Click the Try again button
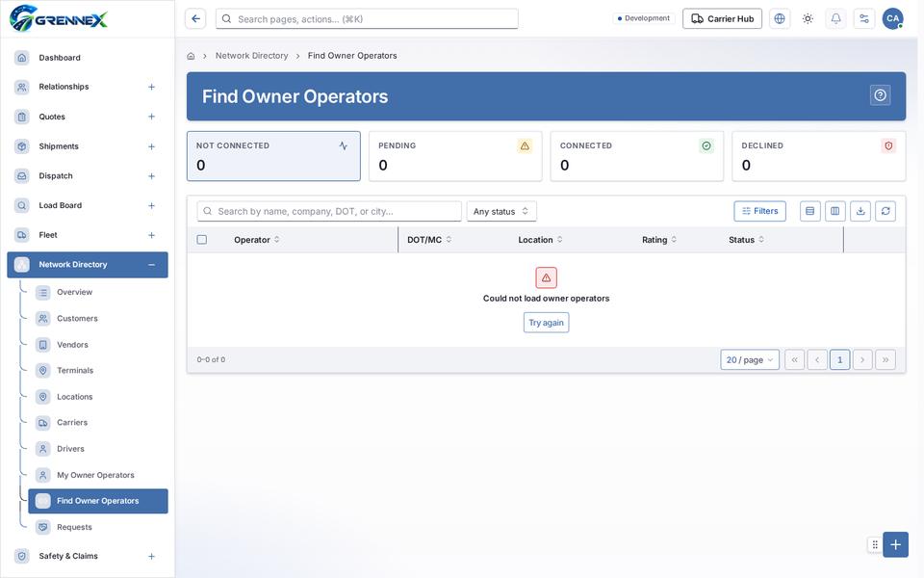Screen dimensions: 924x578 pos(547,323)
